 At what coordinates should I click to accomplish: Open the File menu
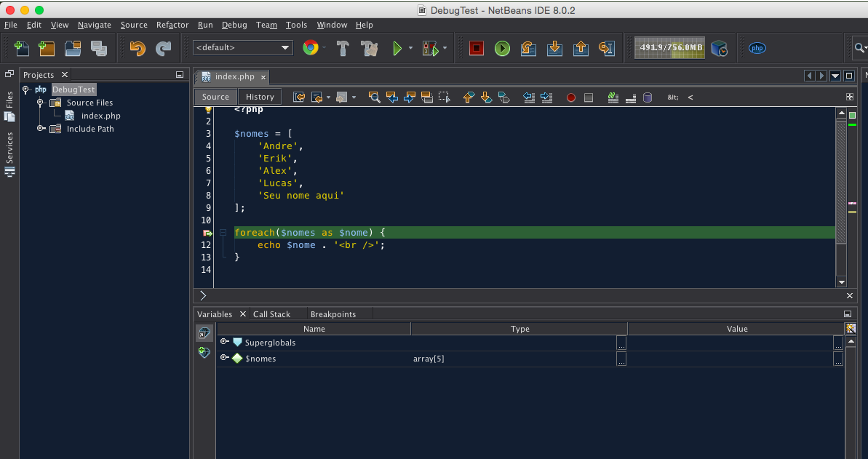[x=10, y=25]
